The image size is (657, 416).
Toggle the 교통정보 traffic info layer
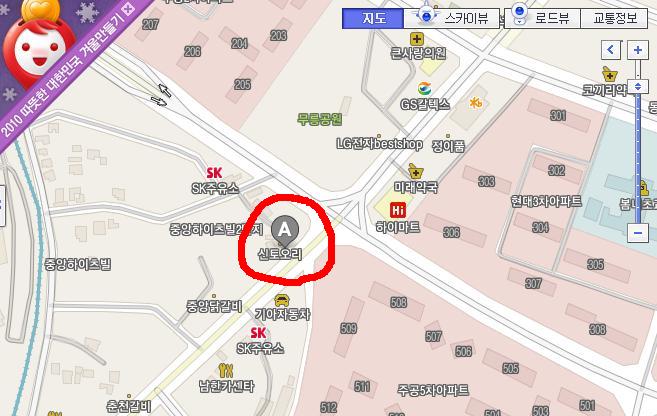614,18
